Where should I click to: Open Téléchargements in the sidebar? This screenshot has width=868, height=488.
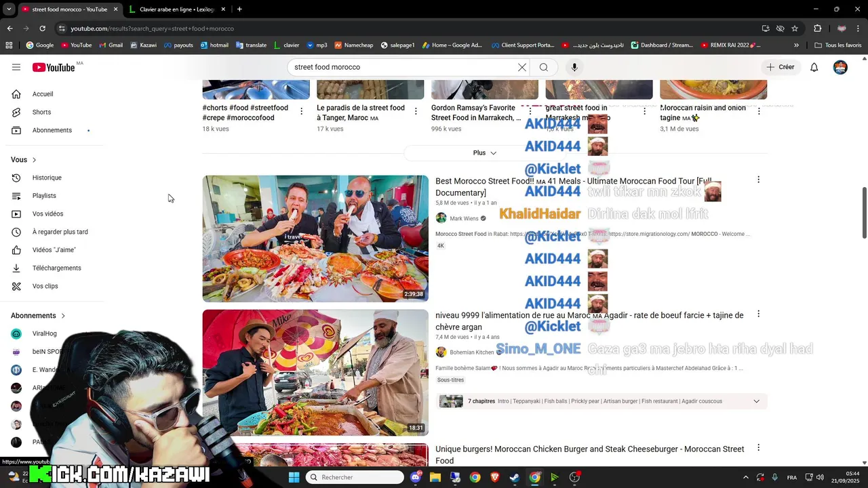coord(56,268)
